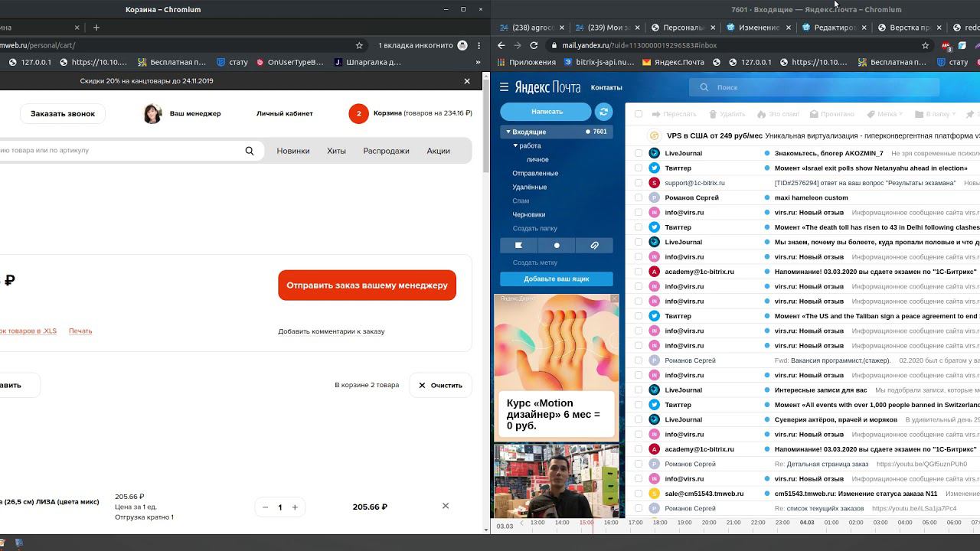Screen dimensions: 980x551
Task: Open Yandex Mail hamburger menu icon
Action: tap(504, 87)
